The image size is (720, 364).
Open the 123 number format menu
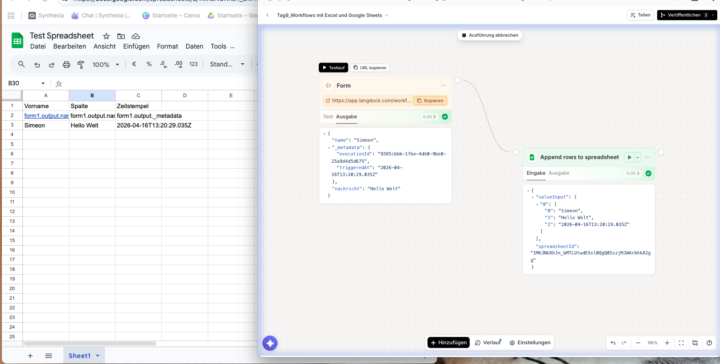pos(193,64)
